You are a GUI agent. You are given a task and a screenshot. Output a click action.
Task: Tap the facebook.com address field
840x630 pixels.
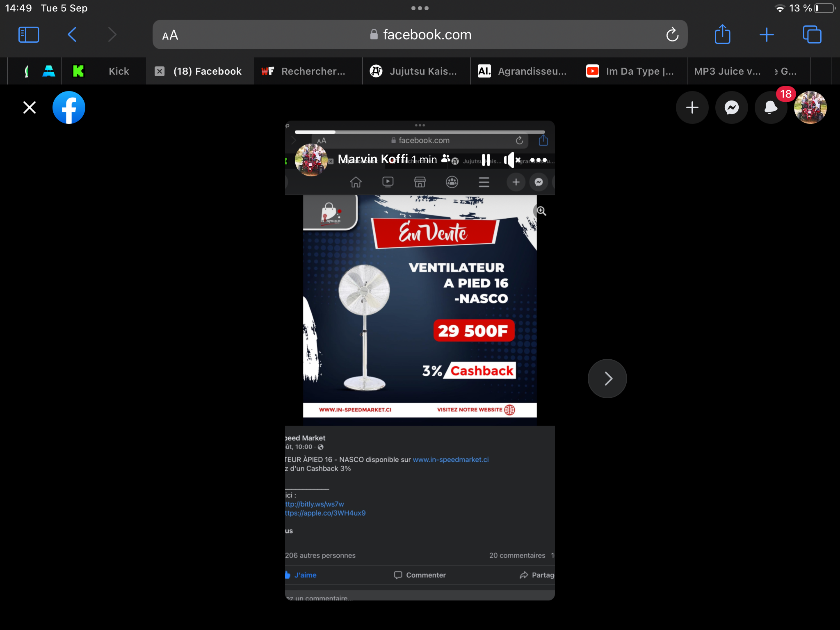pyautogui.click(x=420, y=34)
